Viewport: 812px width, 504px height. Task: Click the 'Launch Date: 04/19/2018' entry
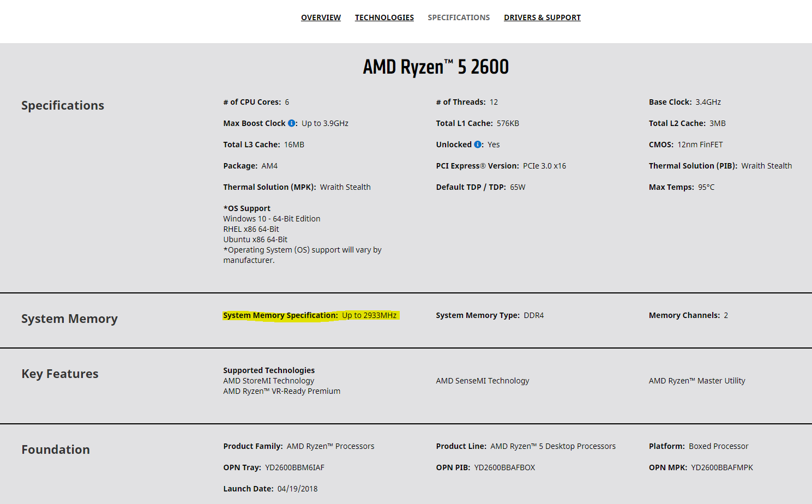(270, 489)
